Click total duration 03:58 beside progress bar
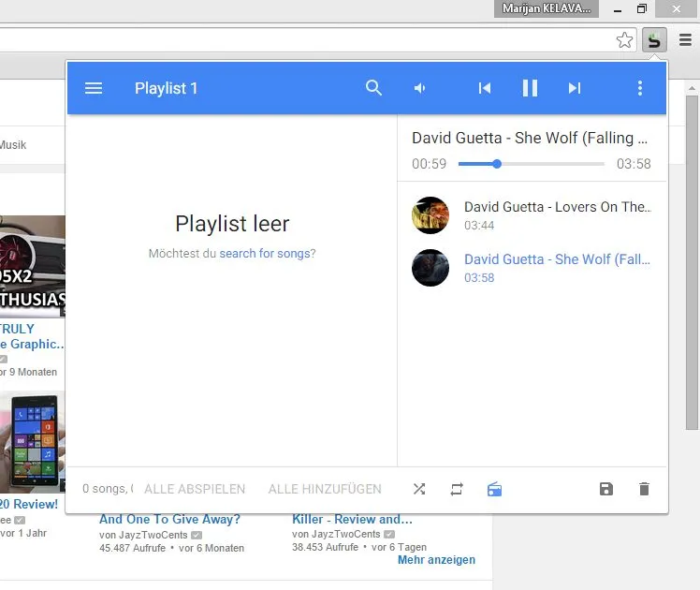 pyautogui.click(x=634, y=164)
